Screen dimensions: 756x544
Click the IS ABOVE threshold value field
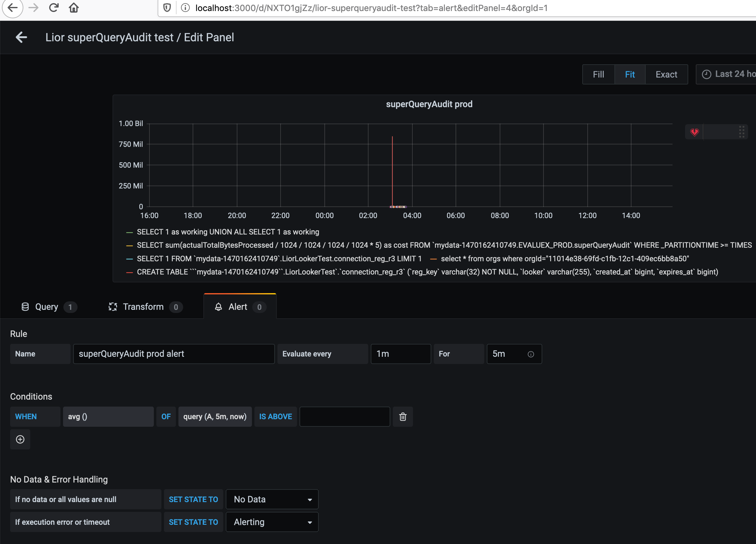pos(344,417)
